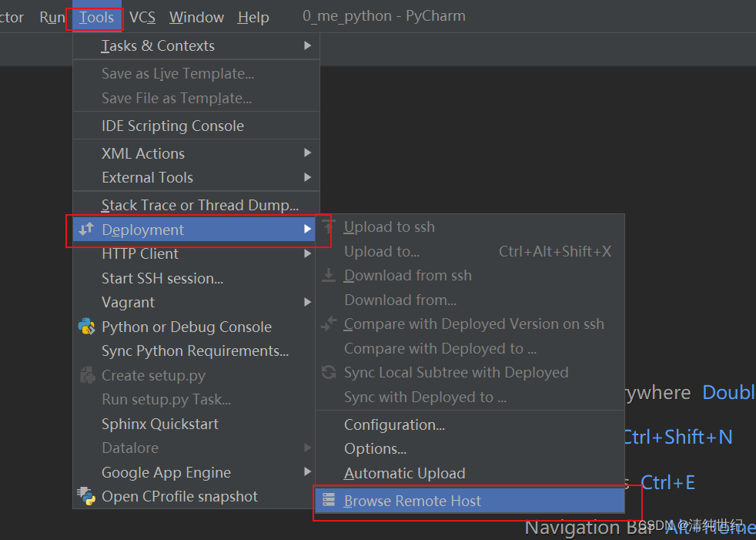756x540 pixels.
Task: Choose Compare with Deployed to ...
Action: [x=470, y=348]
